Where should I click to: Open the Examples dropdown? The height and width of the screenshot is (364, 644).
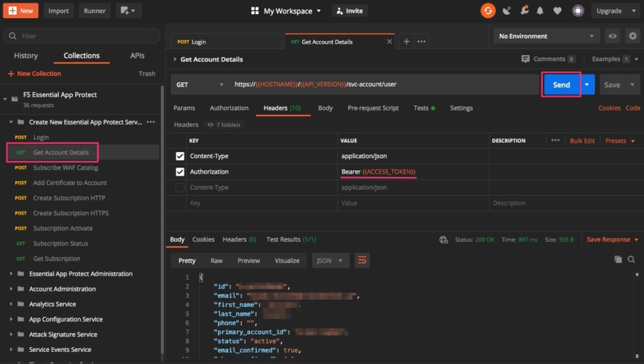point(615,59)
